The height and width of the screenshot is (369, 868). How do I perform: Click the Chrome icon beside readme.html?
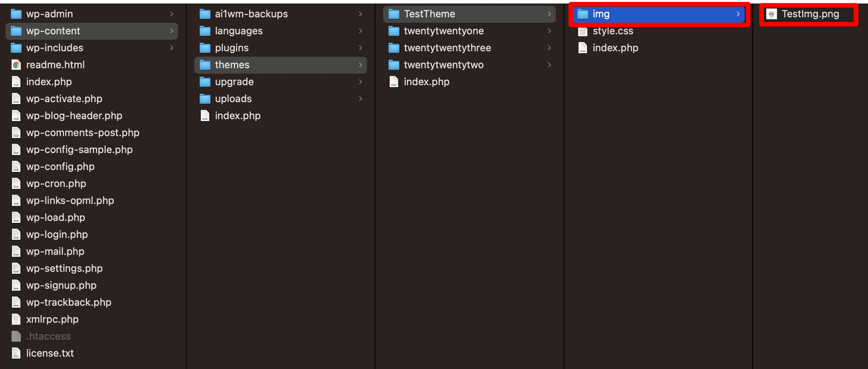coord(16,65)
